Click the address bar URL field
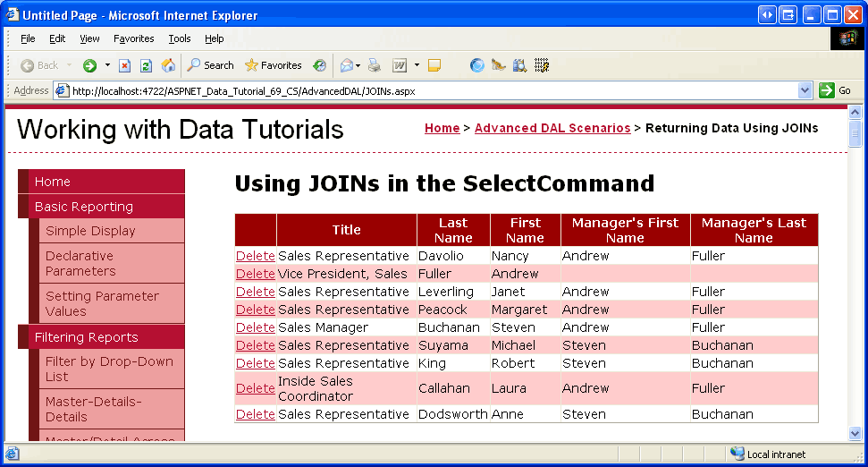868x467 pixels. pos(429,90)
